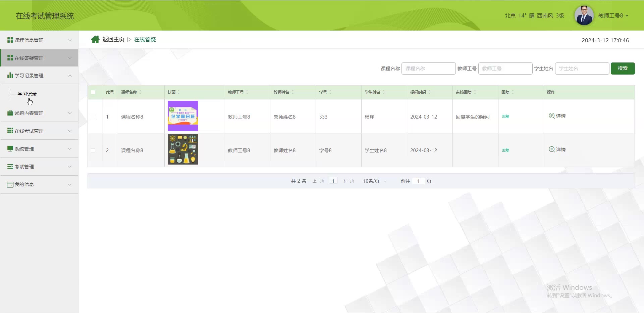Click cell text 回复学生的疑问

coord(473,117)
